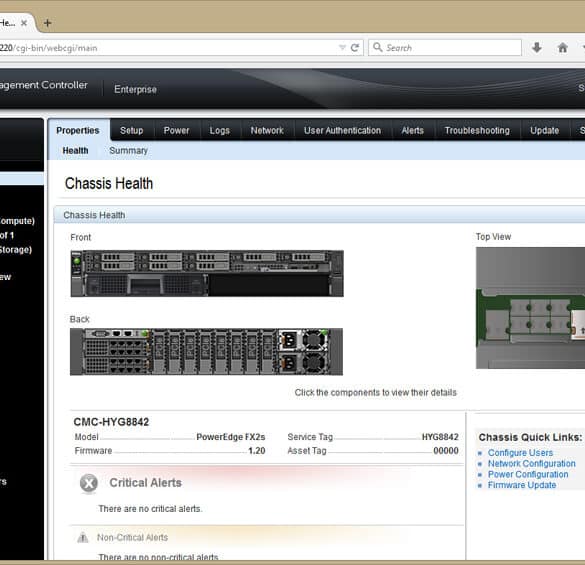The width and height of the screenshot is (585, 565).
Task: Click 'Click the components to view their details' text
Action: click(x=375, y=393)
